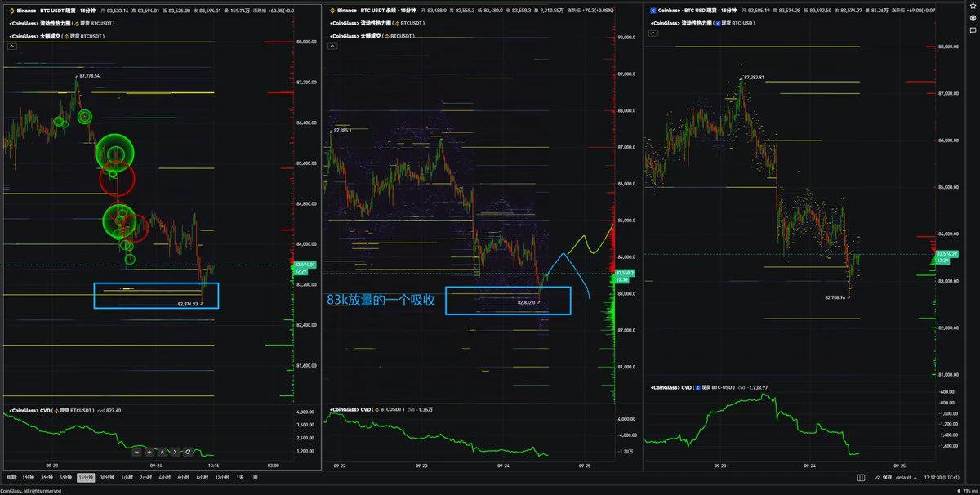Switch to the 30分钟 timeframe
This screenshot has width=980, height=495.
click(x=108, y=478)
